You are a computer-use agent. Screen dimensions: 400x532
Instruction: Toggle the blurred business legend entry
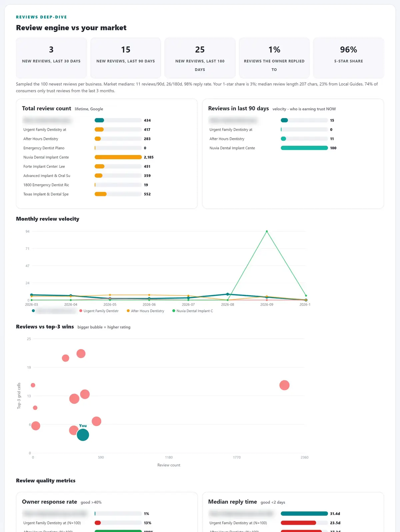coord(54,311)
